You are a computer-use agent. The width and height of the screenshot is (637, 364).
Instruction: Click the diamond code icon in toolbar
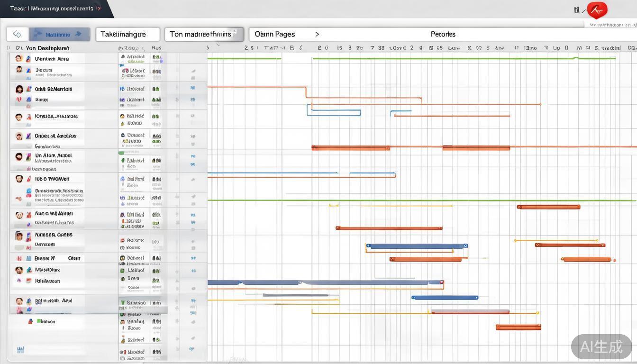(17, 34)
